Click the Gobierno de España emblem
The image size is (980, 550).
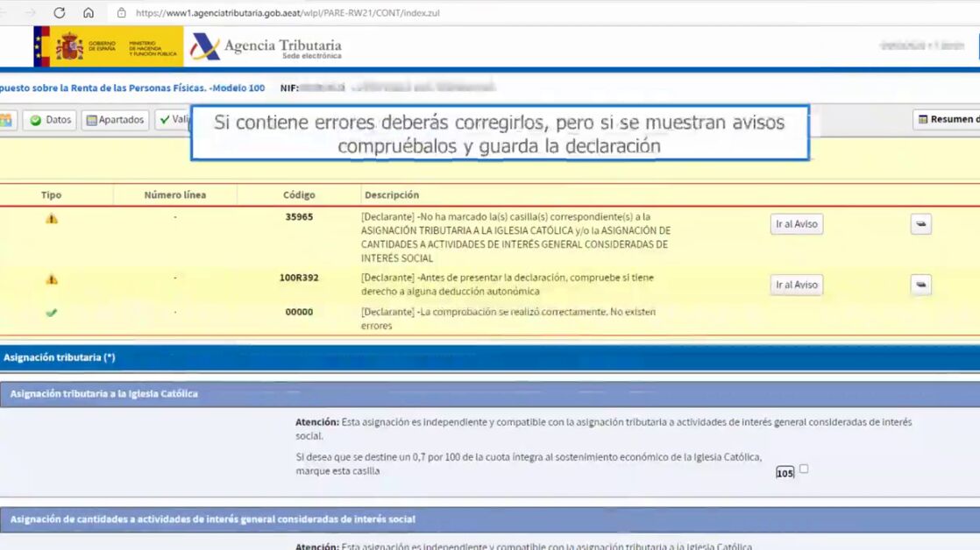(x=70, y=46)
